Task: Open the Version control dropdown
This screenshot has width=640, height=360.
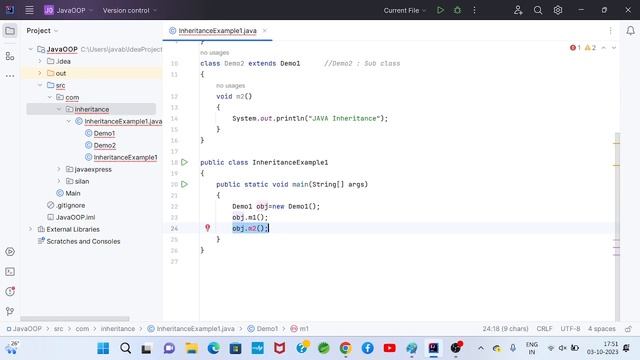Action: point(130,10)
